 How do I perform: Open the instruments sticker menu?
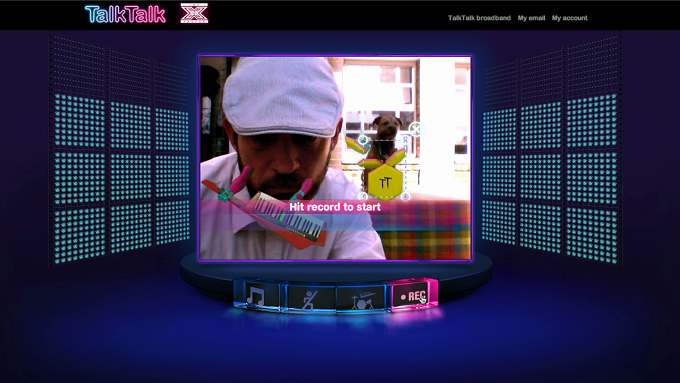coord(361,299)
